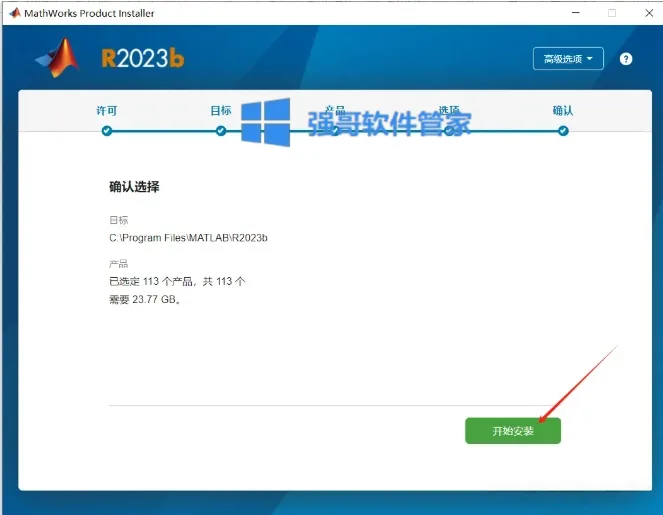Go to the 目标 step label
This screenshot has height=515, width=663.
(x=221, y=111)
